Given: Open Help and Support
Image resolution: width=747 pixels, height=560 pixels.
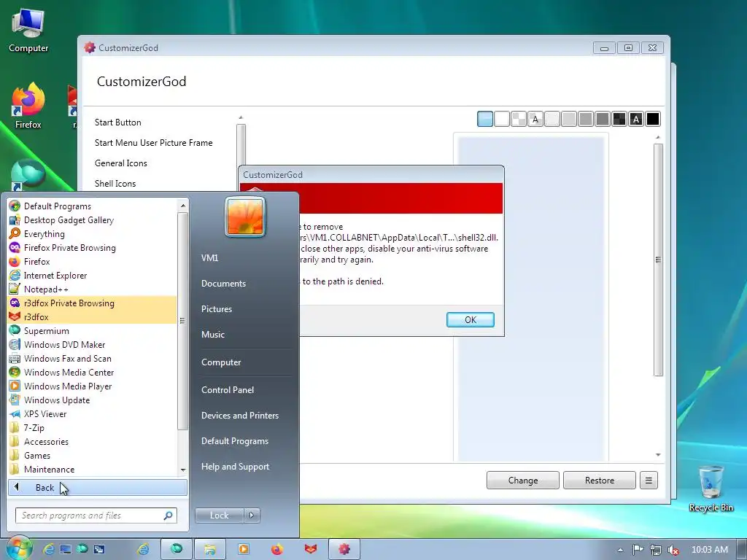Looking at the screenshot, I should click(x=236, y=467).
